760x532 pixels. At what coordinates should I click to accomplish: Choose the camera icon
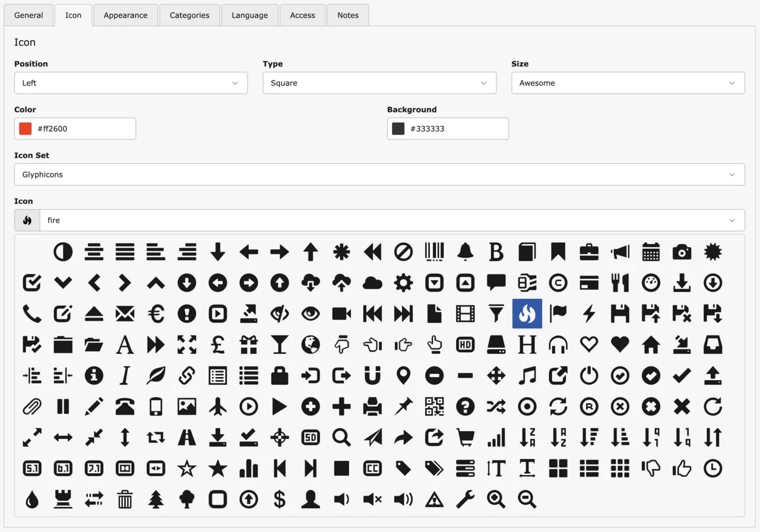click(682, 252)
